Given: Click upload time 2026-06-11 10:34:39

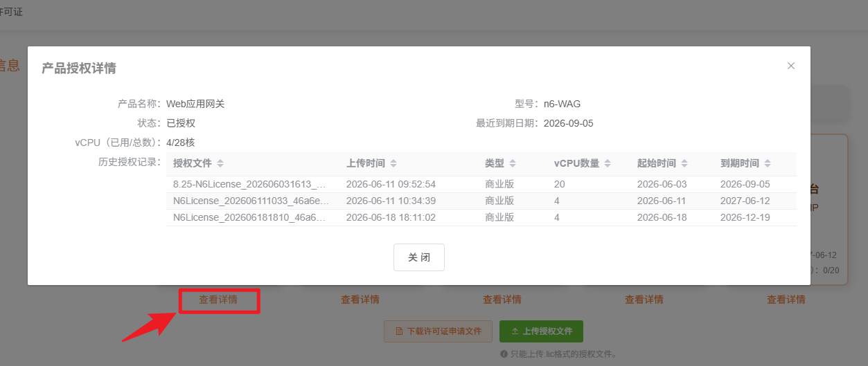Looking at the screenshot, I should tap(391, 201).
